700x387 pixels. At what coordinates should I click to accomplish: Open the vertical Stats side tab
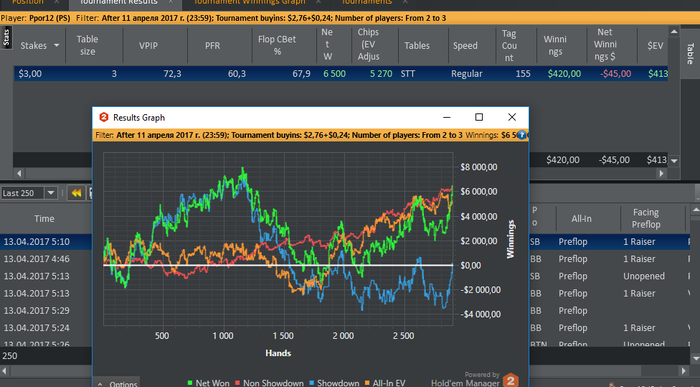click(6, 37)
